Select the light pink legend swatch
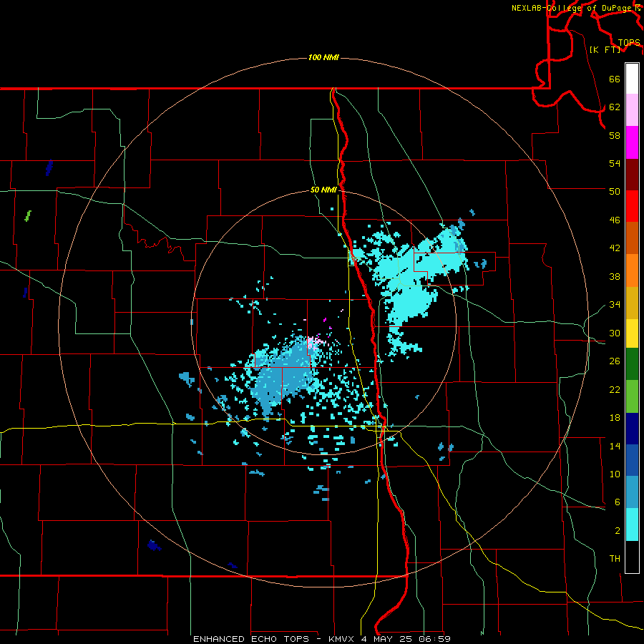The height and width of the screenshot is (644, 644). tap(632, 110)
